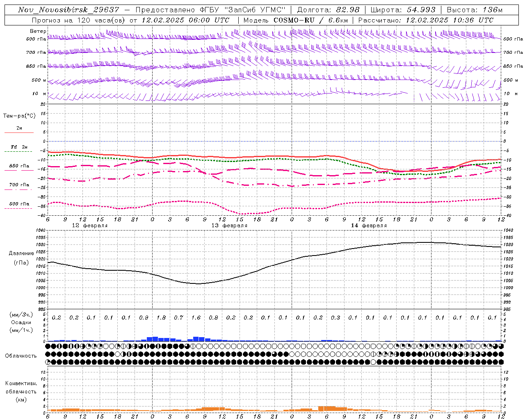This screenshot has height=420, width=525.
Task: Click the 'Высота: 136м' value
Action: point(475,10)
